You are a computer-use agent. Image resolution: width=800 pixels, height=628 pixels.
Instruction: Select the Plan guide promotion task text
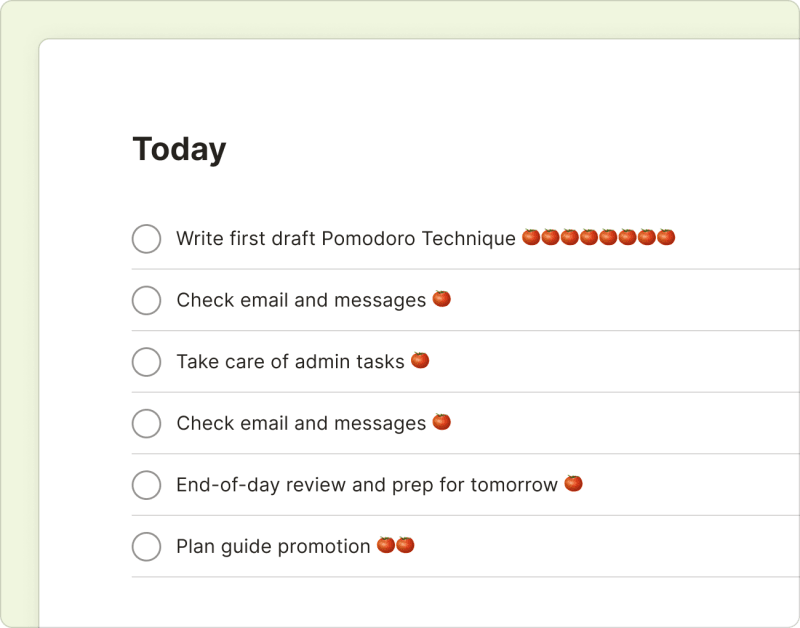[x=273, y=546]
